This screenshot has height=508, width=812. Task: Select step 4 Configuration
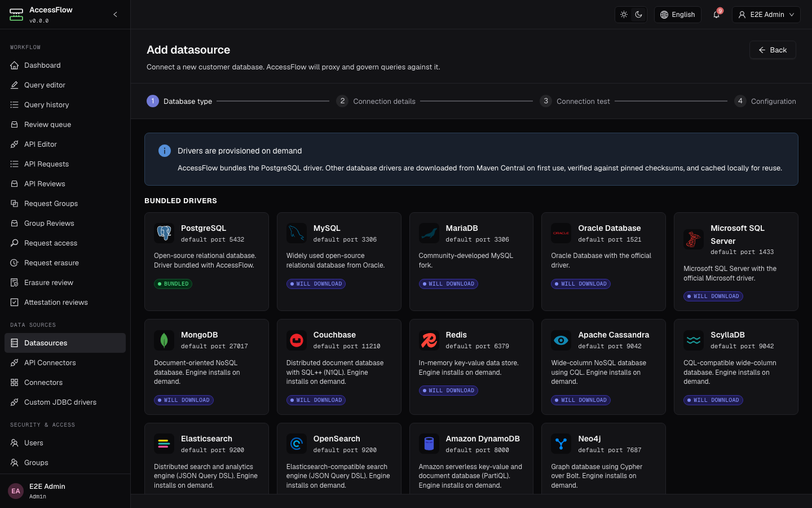tap(765, 101)
